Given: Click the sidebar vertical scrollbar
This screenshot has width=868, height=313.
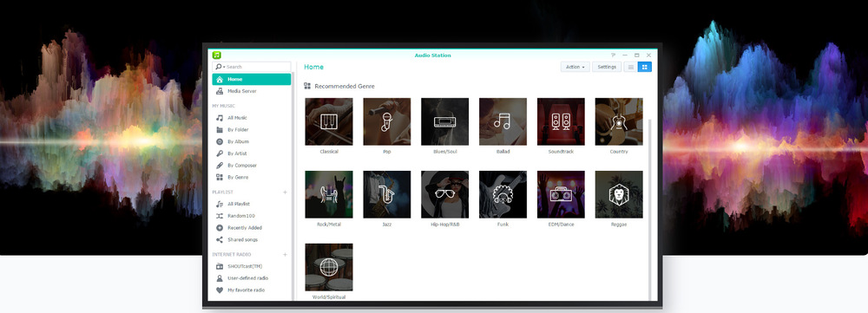Looking at the screenshot, I should (x=293, y=186).
